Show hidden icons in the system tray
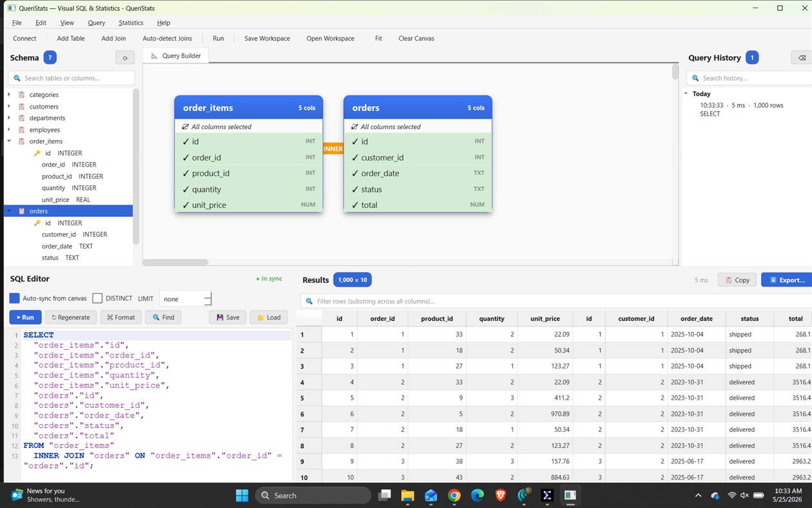 click(x=698, y=495)
